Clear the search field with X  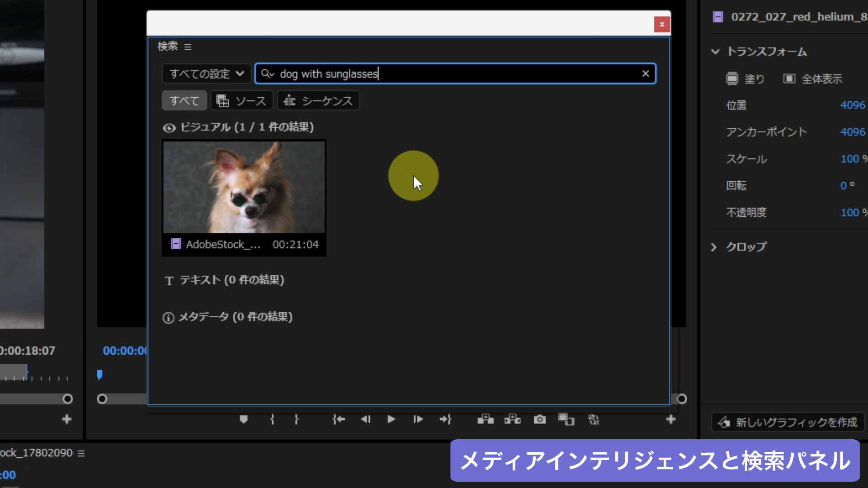(x=646, y=74)
